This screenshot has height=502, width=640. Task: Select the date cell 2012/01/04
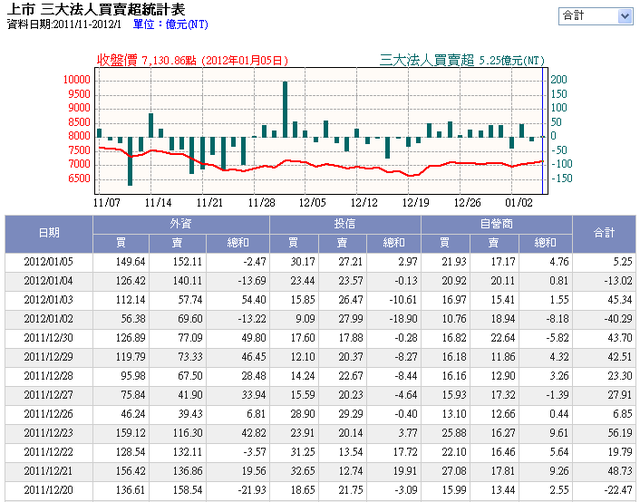(49, 281)
